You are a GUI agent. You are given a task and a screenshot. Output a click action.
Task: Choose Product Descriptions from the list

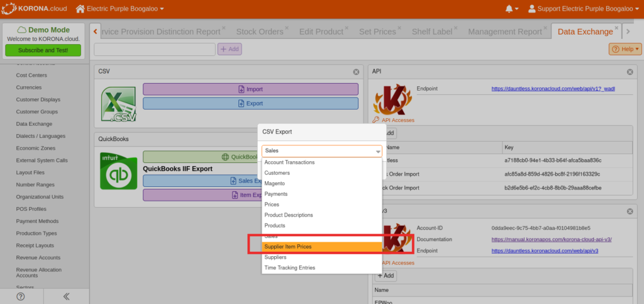click(321, 215)
